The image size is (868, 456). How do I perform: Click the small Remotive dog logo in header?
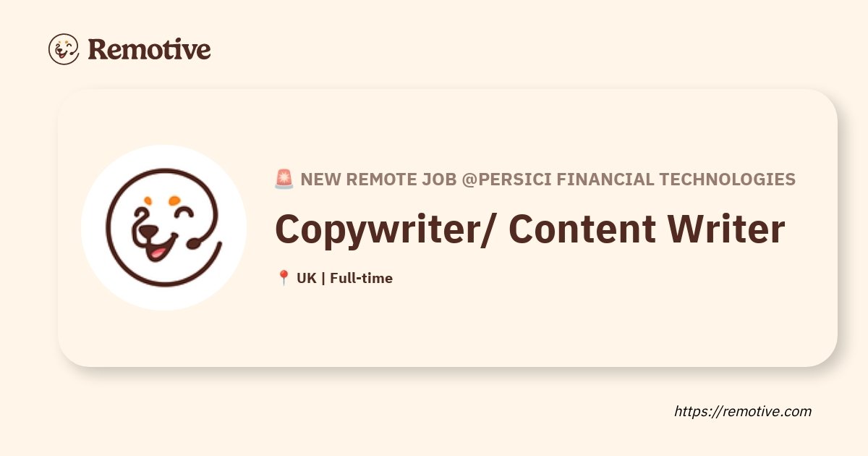(64, 49)
